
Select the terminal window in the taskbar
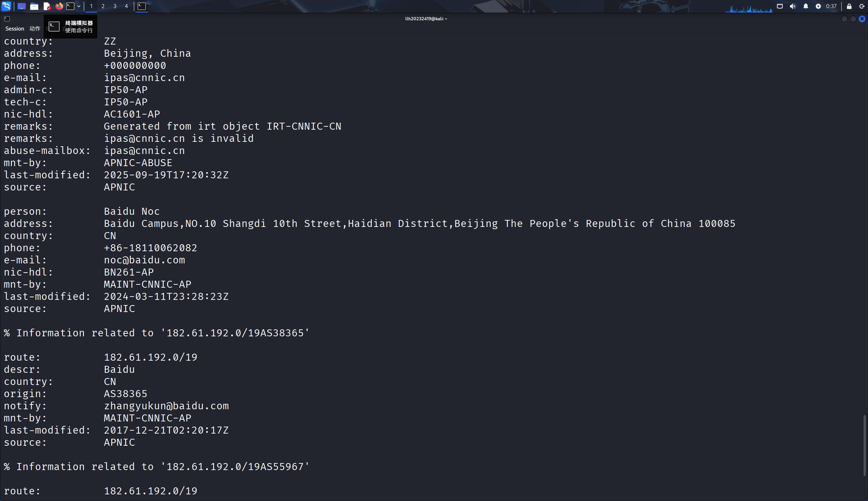tap(142, 6)
